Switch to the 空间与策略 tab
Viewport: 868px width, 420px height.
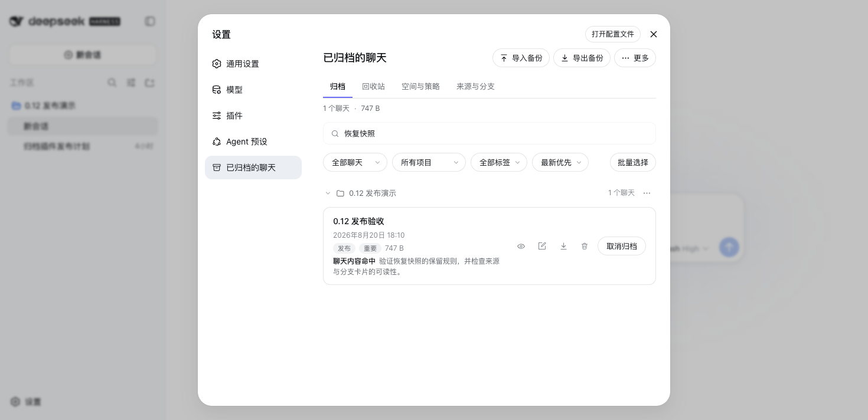tap(420, 86)
